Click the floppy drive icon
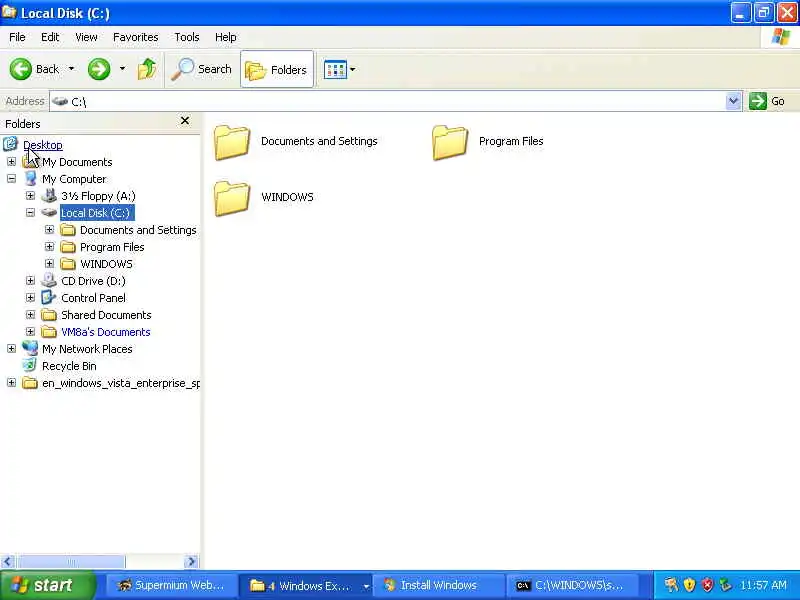800x600 pixels. (49, 195)
